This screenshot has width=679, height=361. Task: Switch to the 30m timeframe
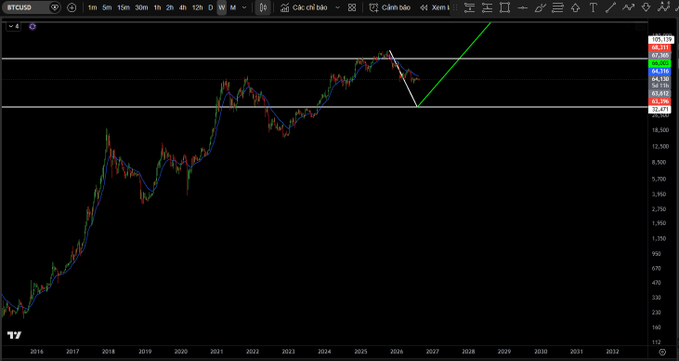pos(141,7)
